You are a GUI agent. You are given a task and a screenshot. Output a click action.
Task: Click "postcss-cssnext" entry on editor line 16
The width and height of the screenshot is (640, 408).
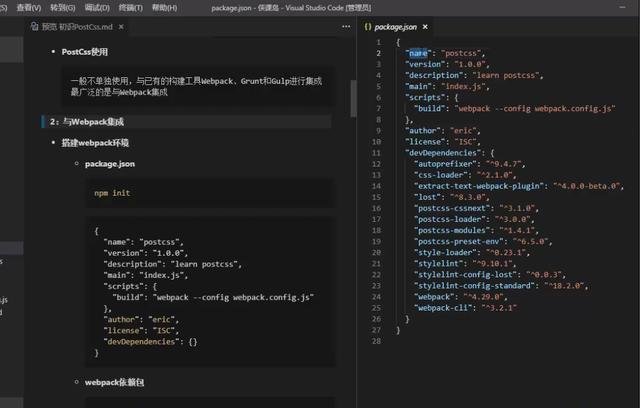(x=476, y=208)
